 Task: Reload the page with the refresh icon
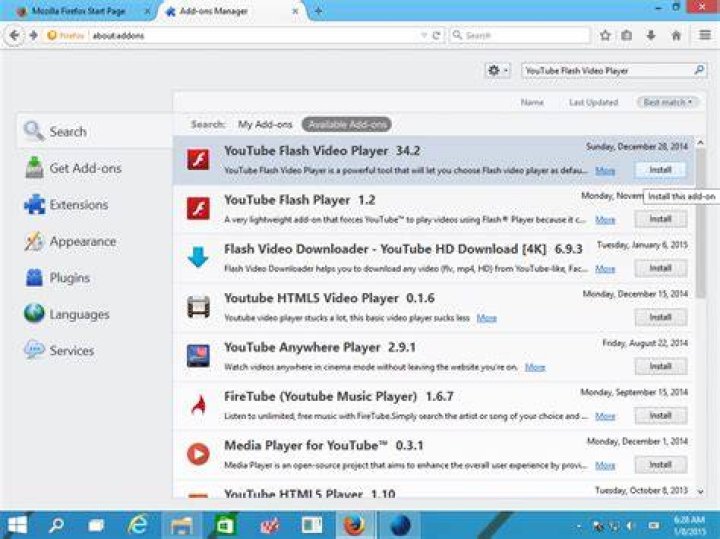point(436,35)
